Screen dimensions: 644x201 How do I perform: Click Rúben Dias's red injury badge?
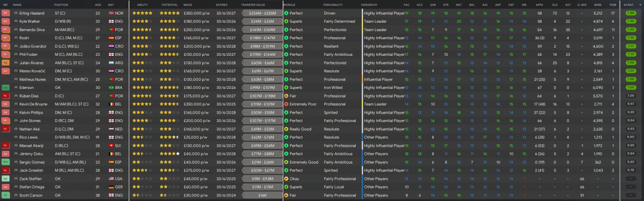click(6, 96)
